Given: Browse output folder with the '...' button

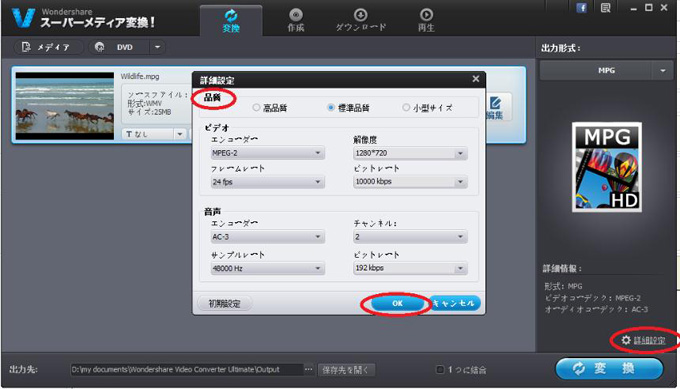Looking at the screenshot, I should click(x=308, y=369).
